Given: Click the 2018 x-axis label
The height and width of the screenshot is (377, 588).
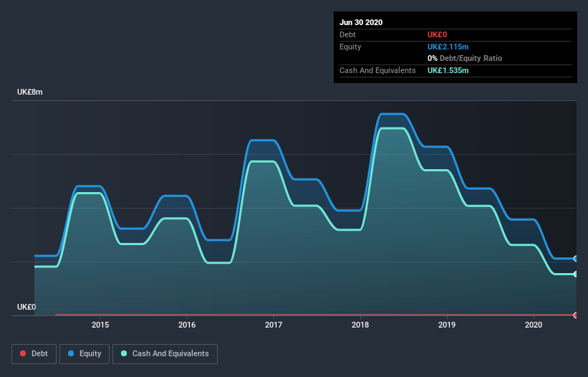Looking at the screenshot, I should coord(360,325).
